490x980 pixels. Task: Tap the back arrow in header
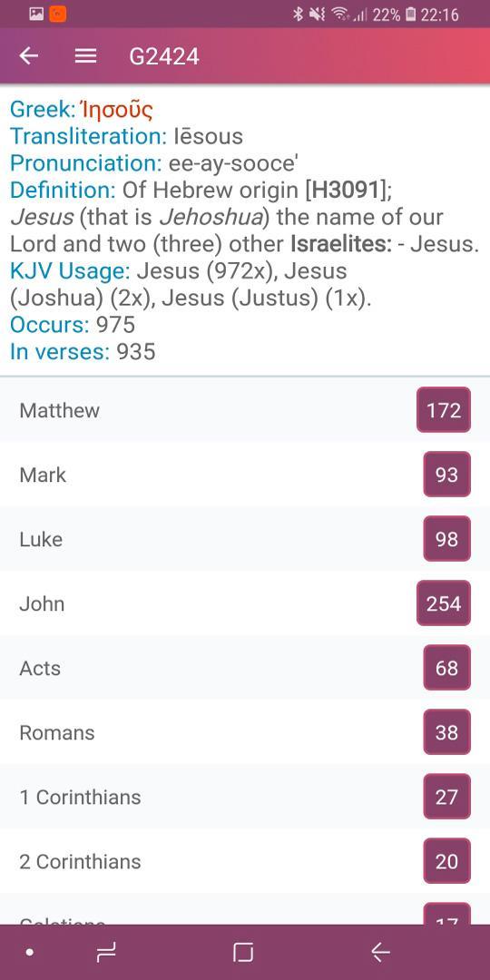[29, 56]
